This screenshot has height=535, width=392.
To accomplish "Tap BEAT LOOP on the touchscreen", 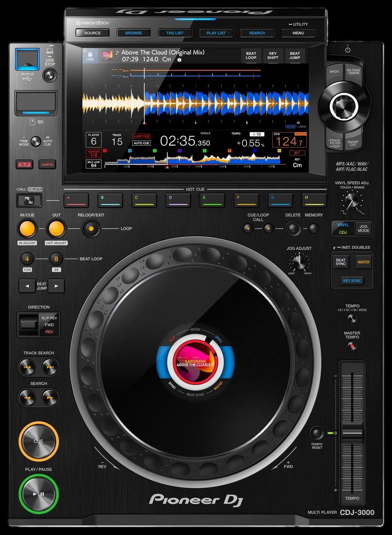I will coord(251,56).
